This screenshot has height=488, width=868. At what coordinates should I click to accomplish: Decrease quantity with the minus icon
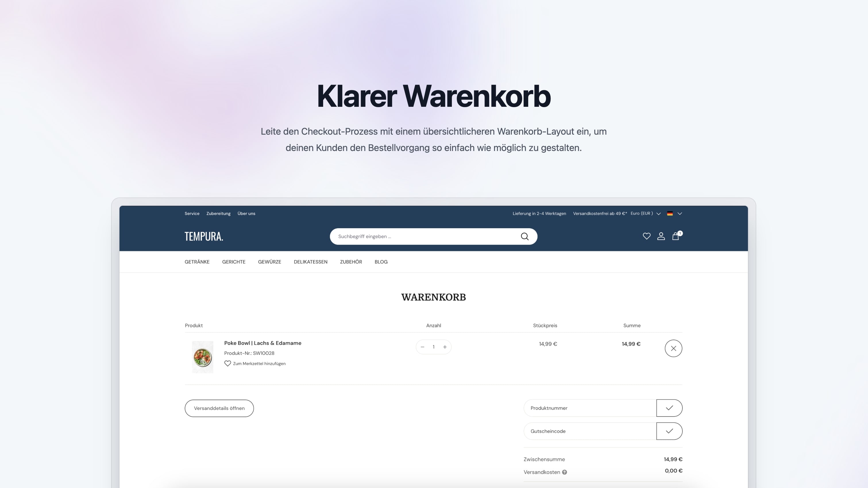point(422,347)
